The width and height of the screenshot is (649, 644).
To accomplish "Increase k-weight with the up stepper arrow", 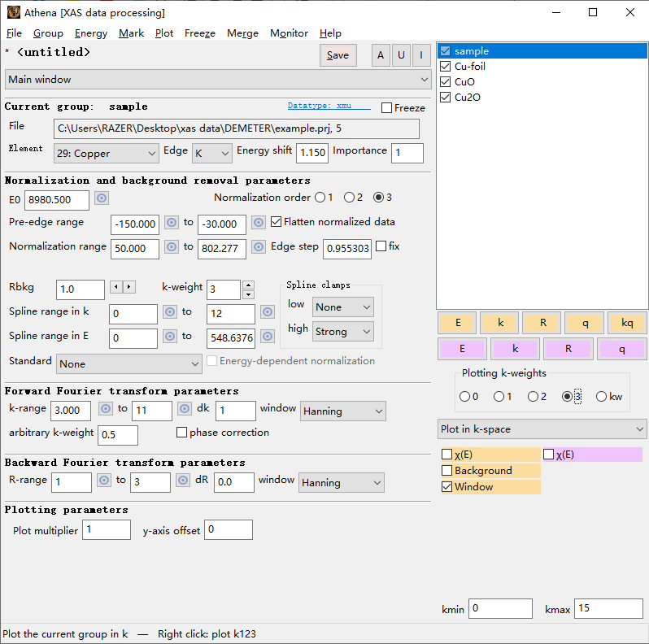I will (x=249, y=285).
